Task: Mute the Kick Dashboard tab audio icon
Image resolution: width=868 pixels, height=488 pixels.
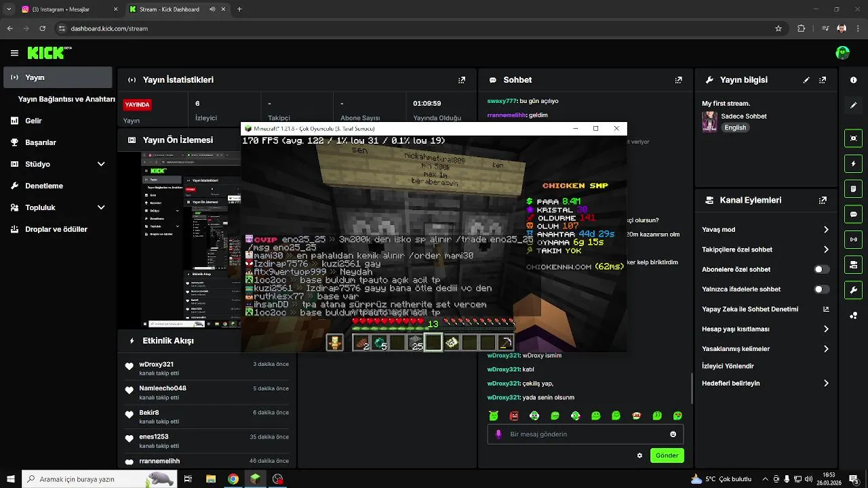Action: point(212,9)
